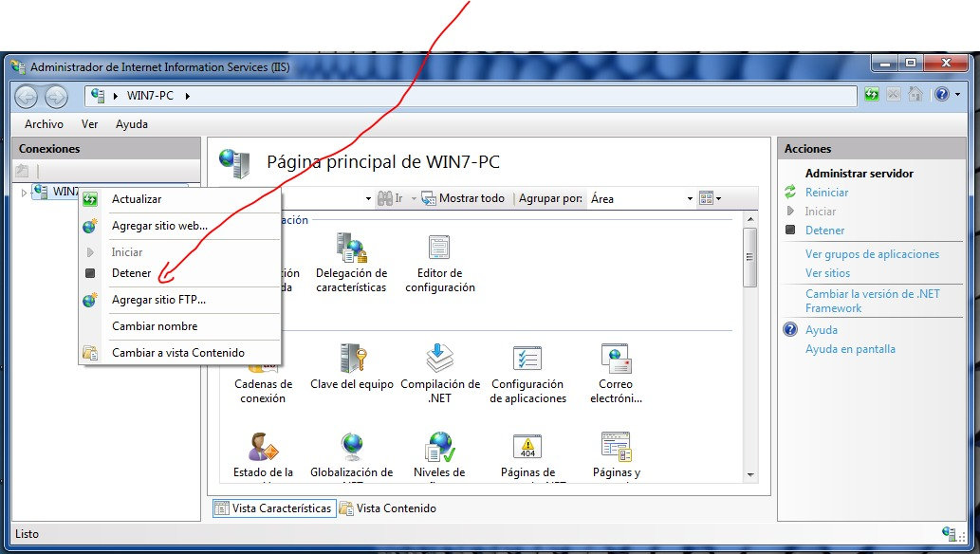Choose Detener in the context menu
The height and width of the screenshot is (554, 980).
tap(180, 272)
